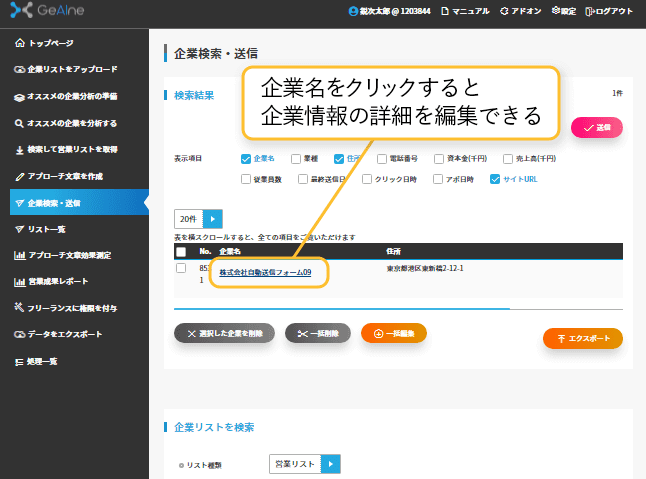The height and width of the screenshot is (479, 646).
Task: Click pencil icon beside アプローチ文章を作成
Action: [x=19, y=177]
